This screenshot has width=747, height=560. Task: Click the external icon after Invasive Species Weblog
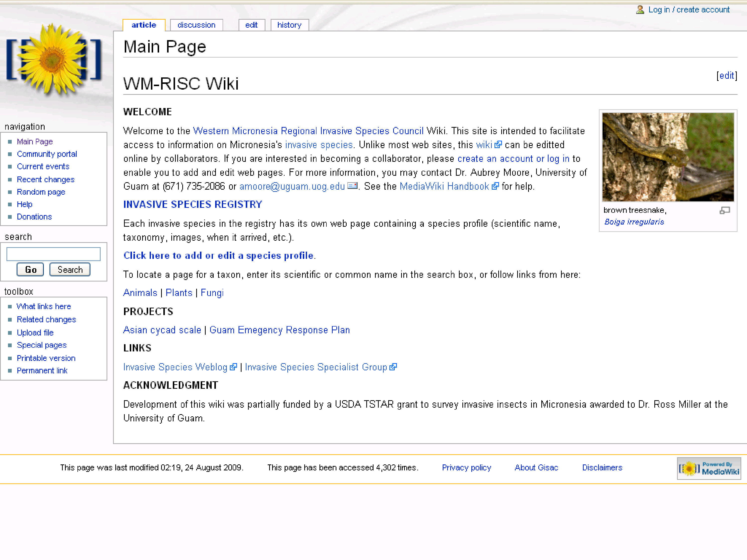pos(233,367)
